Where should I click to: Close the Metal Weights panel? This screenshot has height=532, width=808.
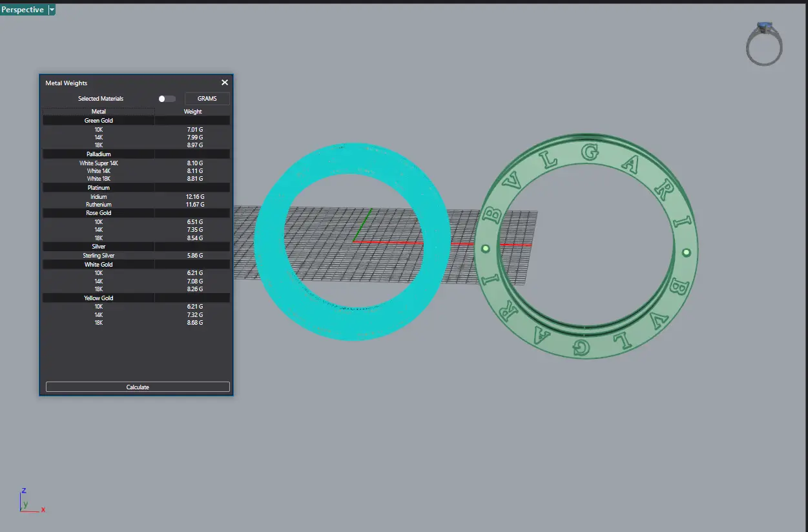pyautogui.click(x=225, y=83)
